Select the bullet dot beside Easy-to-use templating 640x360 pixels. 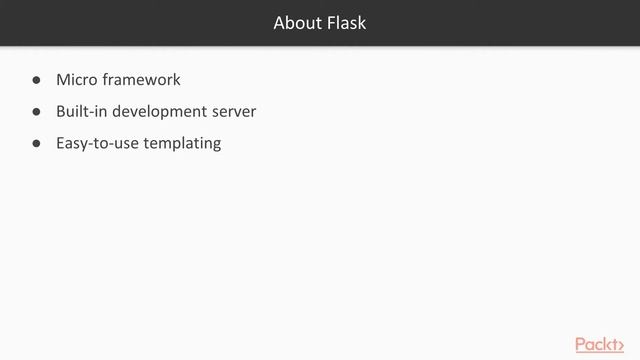[x=36, y=144]
